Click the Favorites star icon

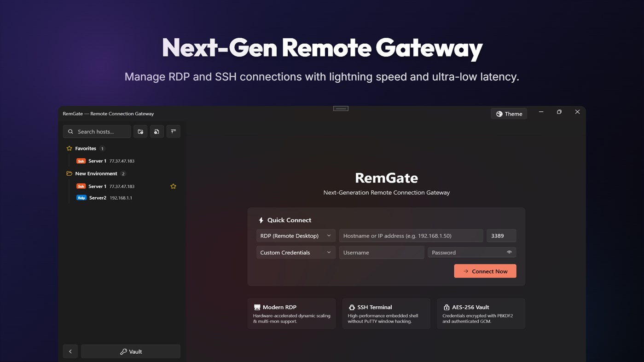pyautogui.click(x=69, y=149)
